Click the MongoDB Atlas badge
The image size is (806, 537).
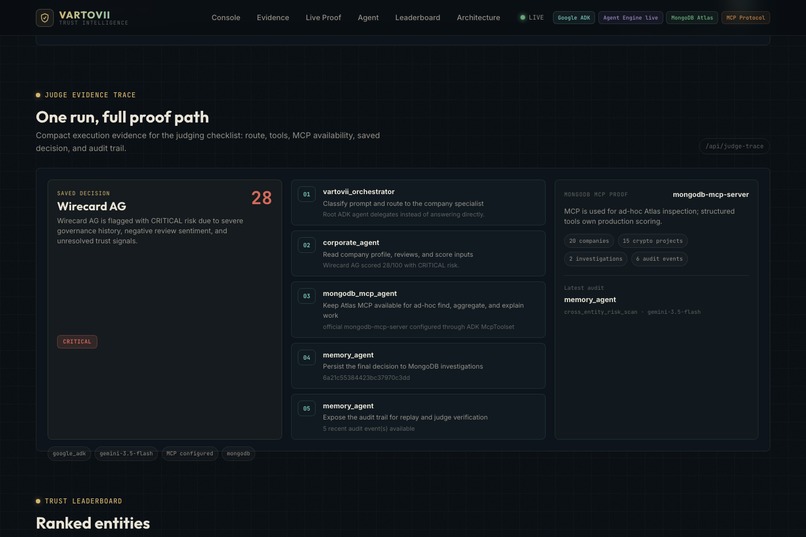[x=692, y=17]
